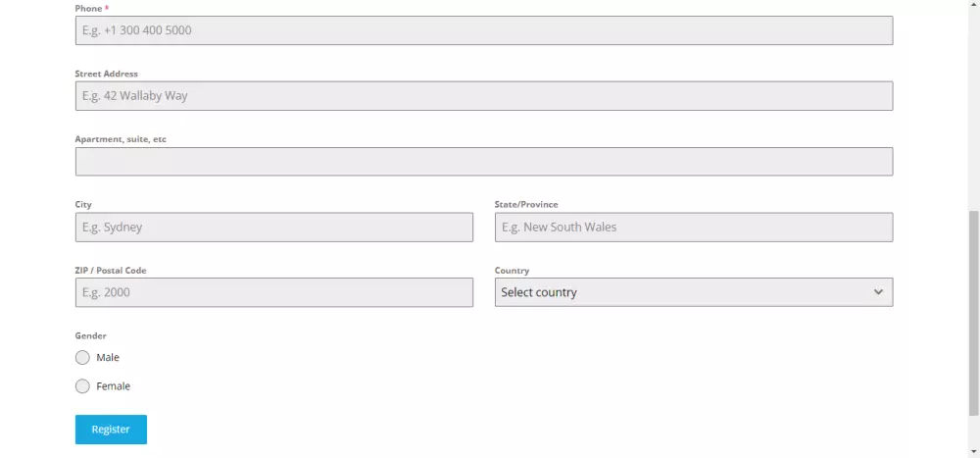Click the Country field label

[x=512, y=271]
